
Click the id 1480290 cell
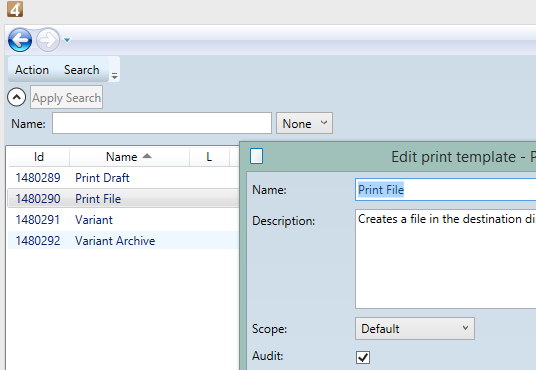coord(38,199)
